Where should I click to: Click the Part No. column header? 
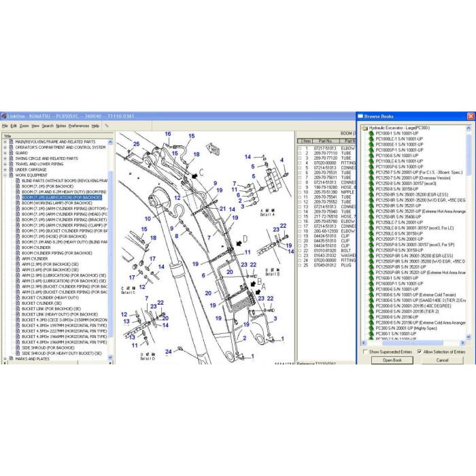(x=326, y=141)
